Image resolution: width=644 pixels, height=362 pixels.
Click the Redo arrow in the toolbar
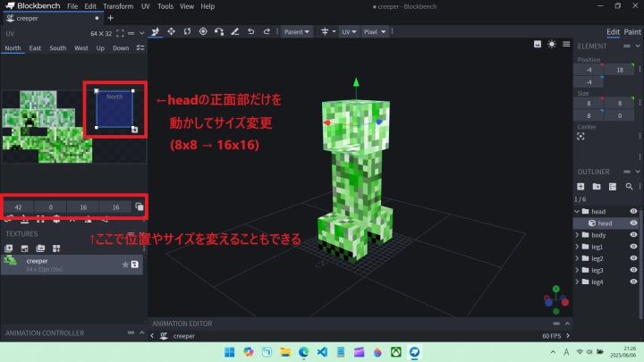[x=267, y=31]
